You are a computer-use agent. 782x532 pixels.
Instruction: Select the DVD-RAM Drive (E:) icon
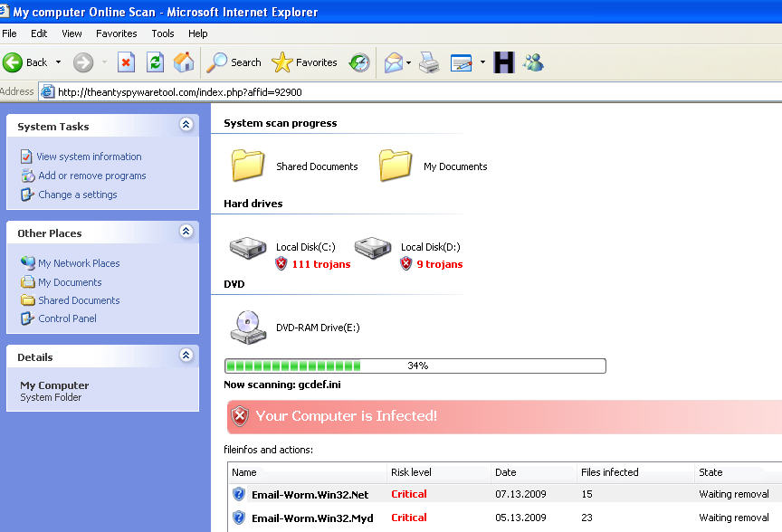(x=248, y=328)
